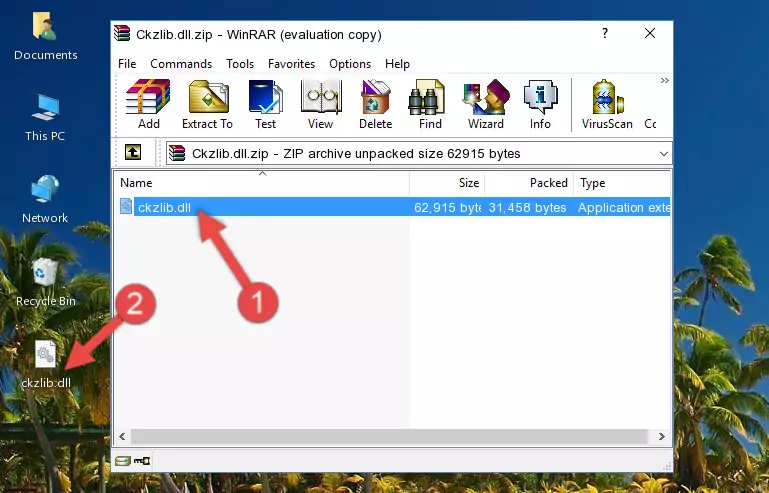Run the Test archive tool
This screenshot has height=493, width=769.
point(265,104)
